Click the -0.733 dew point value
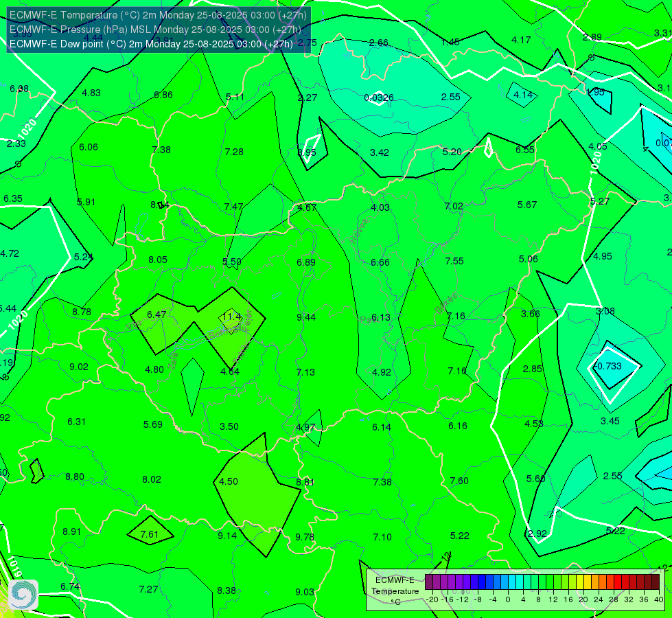672x618 pixels. pos(607,366)
